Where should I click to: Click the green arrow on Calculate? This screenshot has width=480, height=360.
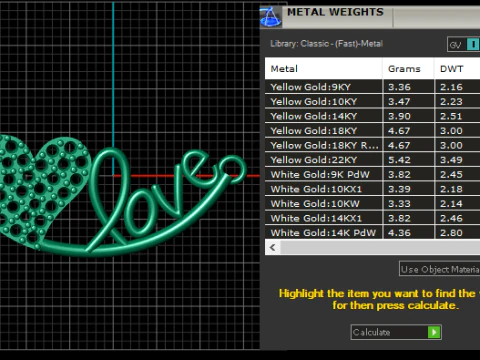(x=434, y=332)
